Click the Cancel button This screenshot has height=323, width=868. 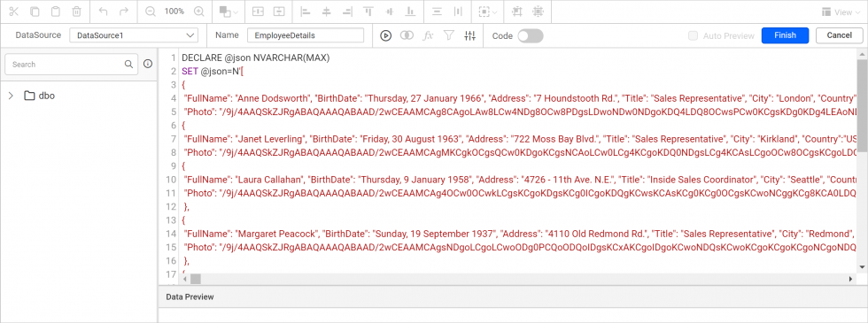[x=840, y=35]
